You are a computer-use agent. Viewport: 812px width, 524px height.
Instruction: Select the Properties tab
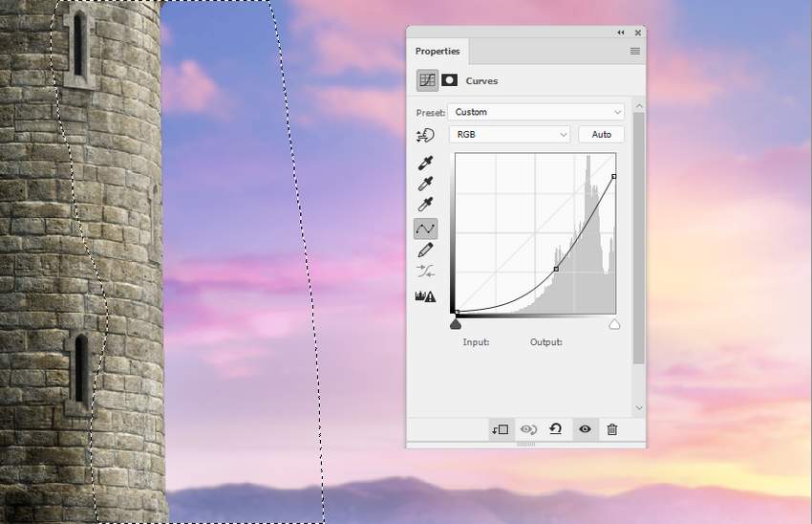point(438,52)
